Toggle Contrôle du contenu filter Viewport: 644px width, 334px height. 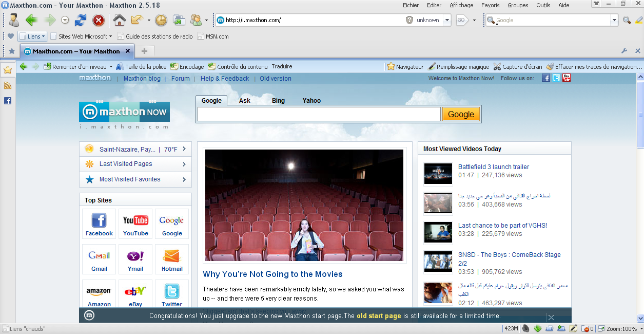[x=238, y=66]
